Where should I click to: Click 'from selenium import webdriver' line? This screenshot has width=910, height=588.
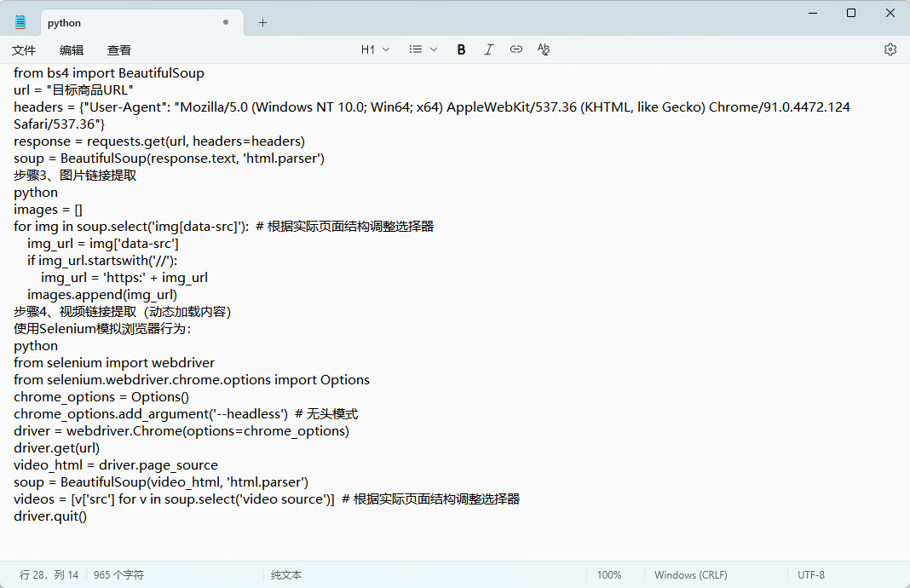click(x=114, y=363)
